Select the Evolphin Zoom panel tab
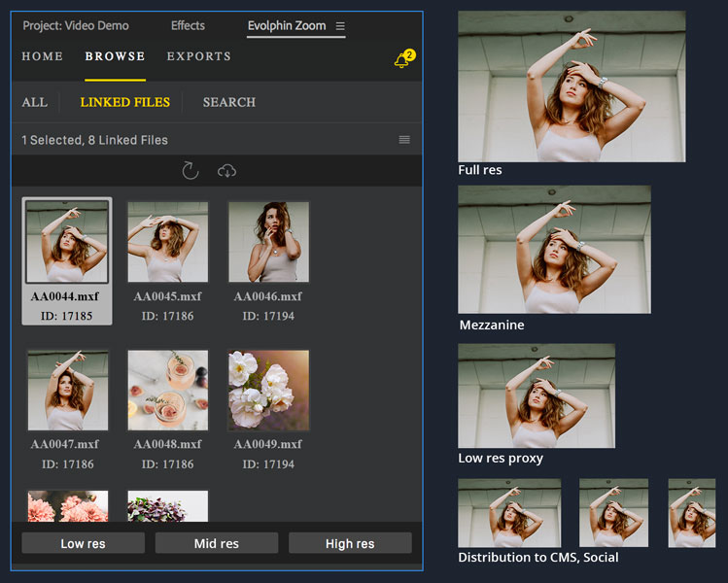Screen dimensions: 728x583 (x=287, y=26)
